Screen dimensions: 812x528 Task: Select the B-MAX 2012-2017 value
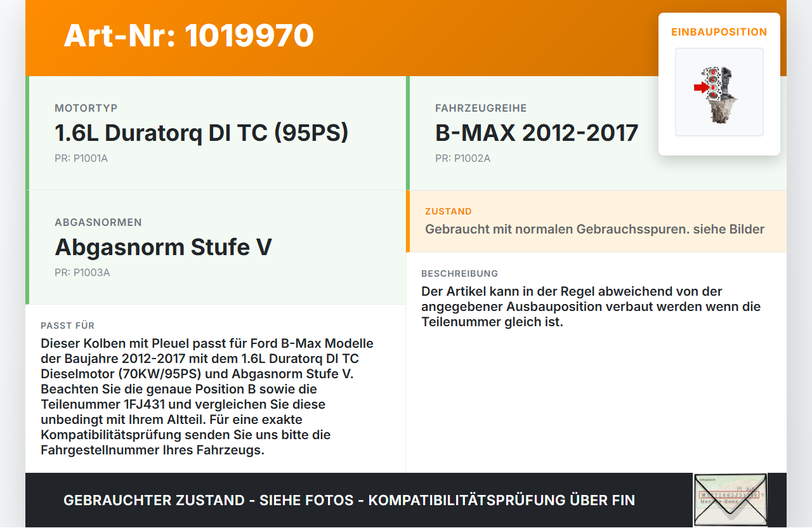coord(537,133)
